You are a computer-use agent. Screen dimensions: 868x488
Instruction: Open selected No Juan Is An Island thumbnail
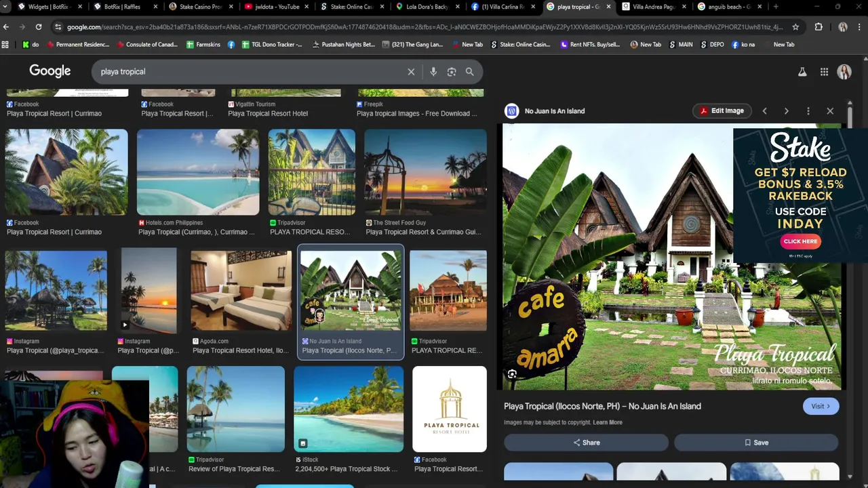pos(351,291)
